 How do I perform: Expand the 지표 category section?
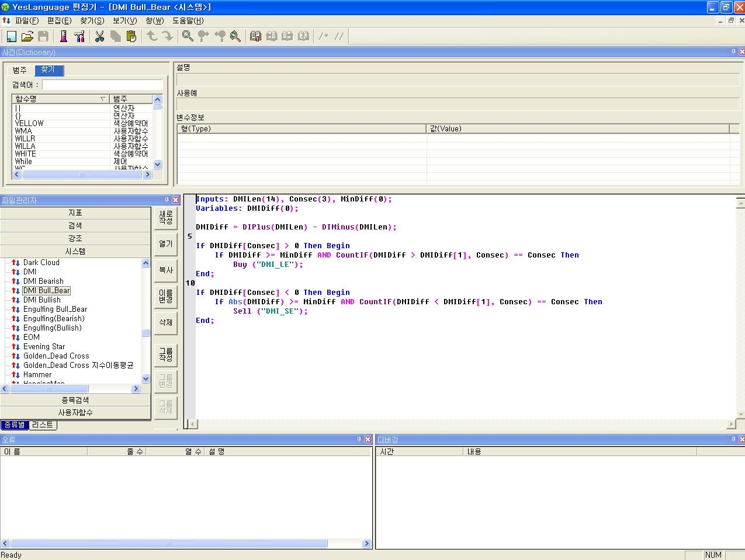click(x=75, y=213)
